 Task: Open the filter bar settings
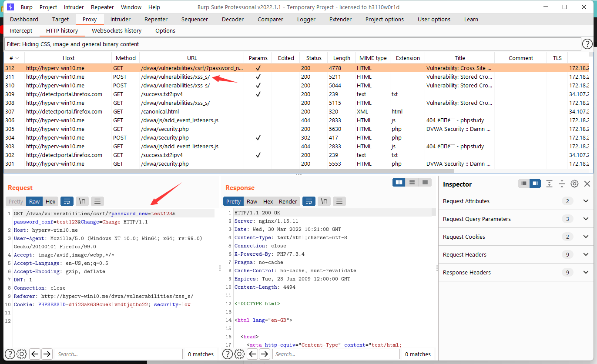pyautogui.click(x=292, y=44)
